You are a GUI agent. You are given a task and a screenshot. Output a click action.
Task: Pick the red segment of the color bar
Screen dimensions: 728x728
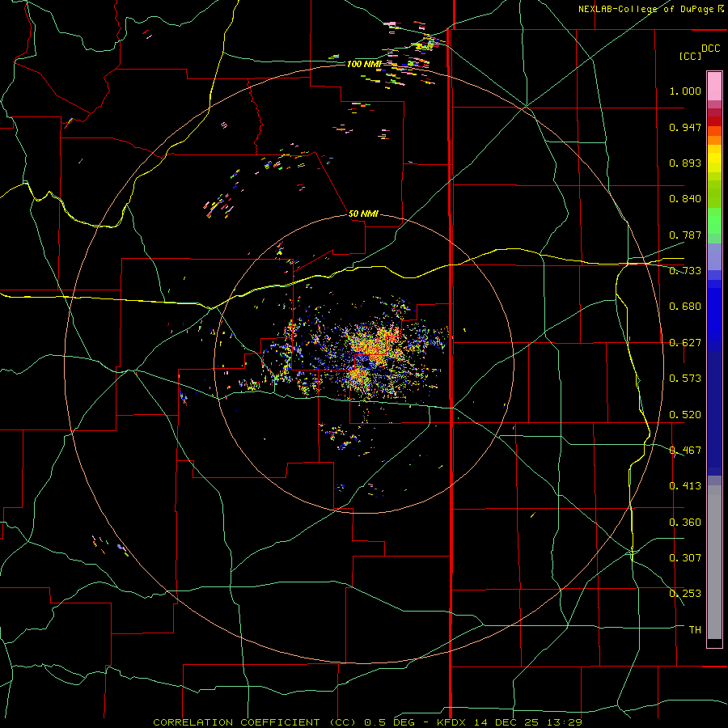(714, 121)
